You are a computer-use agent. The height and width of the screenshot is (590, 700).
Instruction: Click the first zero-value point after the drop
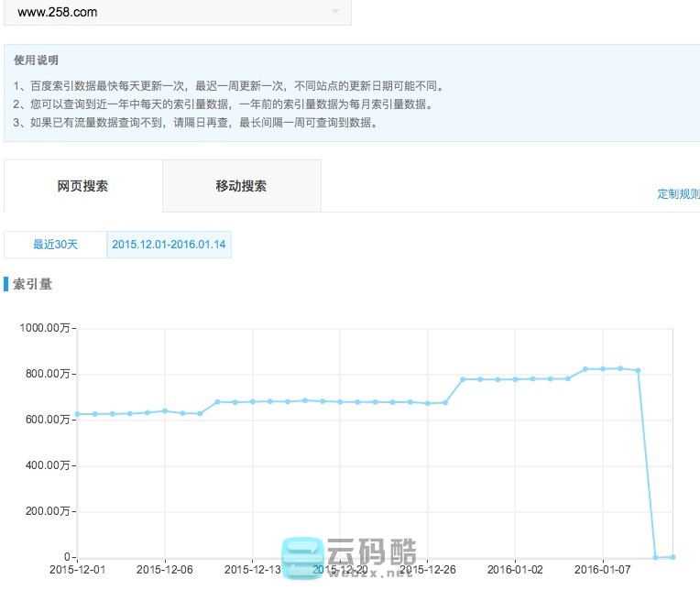pos(655,556)
